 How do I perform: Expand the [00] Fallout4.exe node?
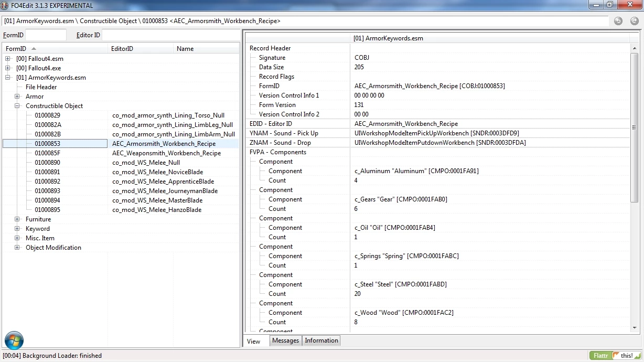pyautogui.click(x=8, y=68)
